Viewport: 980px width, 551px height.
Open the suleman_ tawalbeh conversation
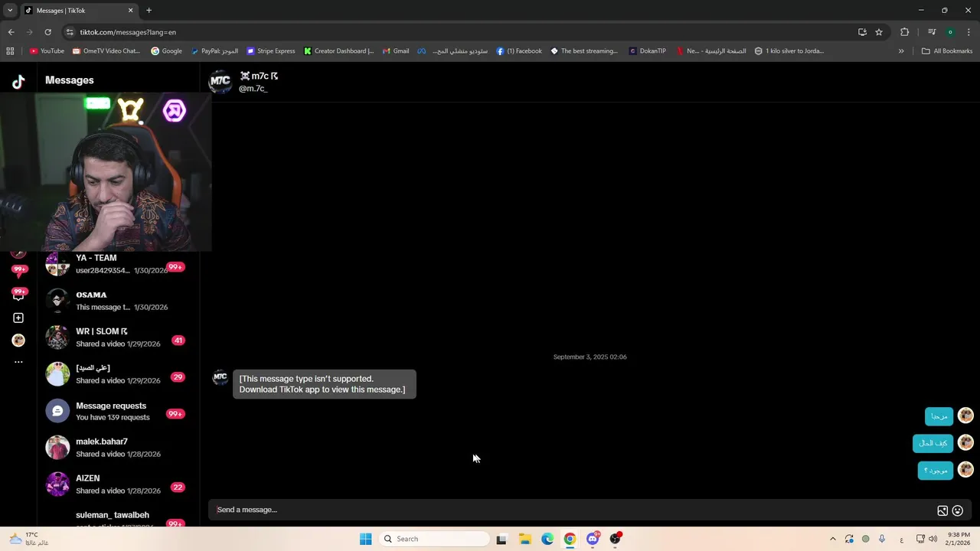[x=119, y=517]
